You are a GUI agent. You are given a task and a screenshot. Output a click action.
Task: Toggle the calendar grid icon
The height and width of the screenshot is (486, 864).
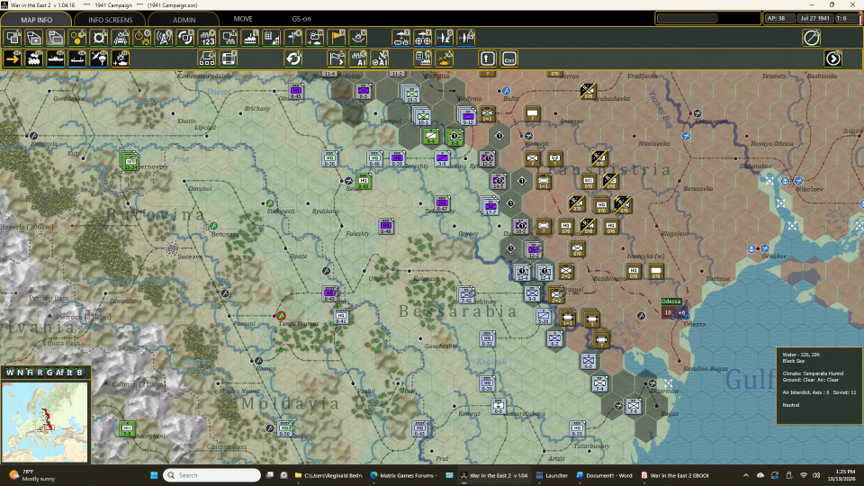[272, 38]
